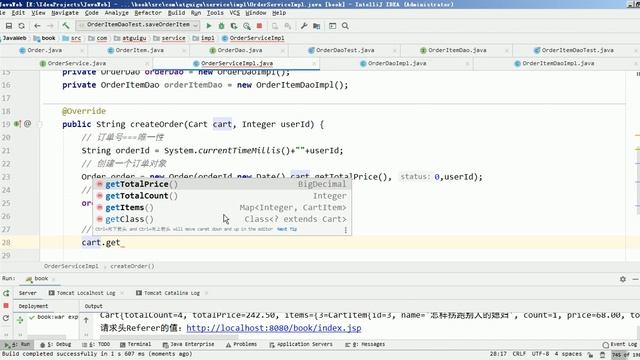The width and height of the screenshot is (640, 360).
Task: Rerun the server with the Run panel rerun icon
Action: (x=6, y=293)
